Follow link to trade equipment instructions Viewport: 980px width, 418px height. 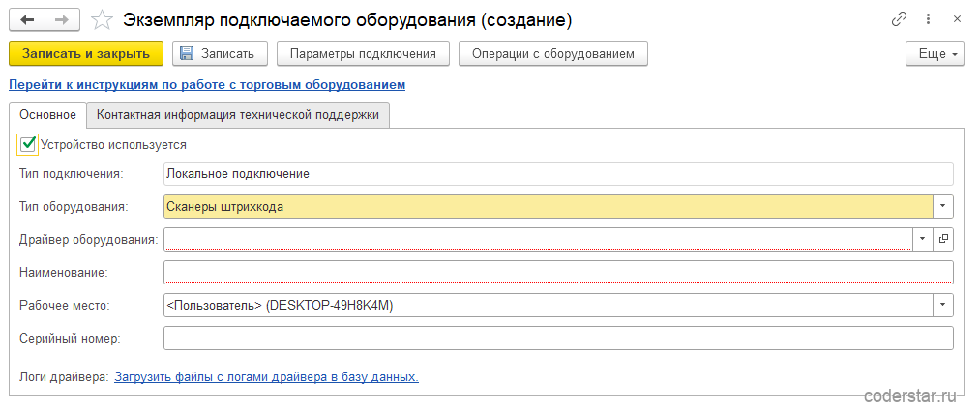207,84
